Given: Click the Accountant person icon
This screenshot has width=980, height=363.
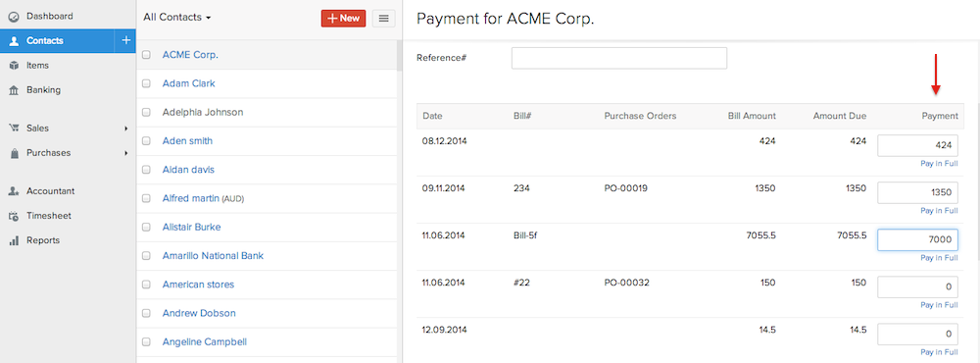Looking at the screenshot, I should tap(14, 191).
